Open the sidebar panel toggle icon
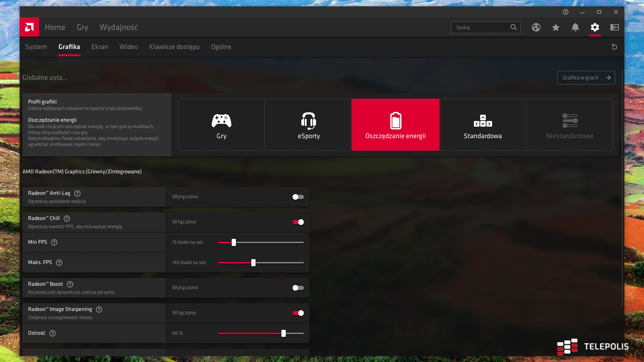The height and width of the screenshot is (362, 644). (x=614, y=27)
